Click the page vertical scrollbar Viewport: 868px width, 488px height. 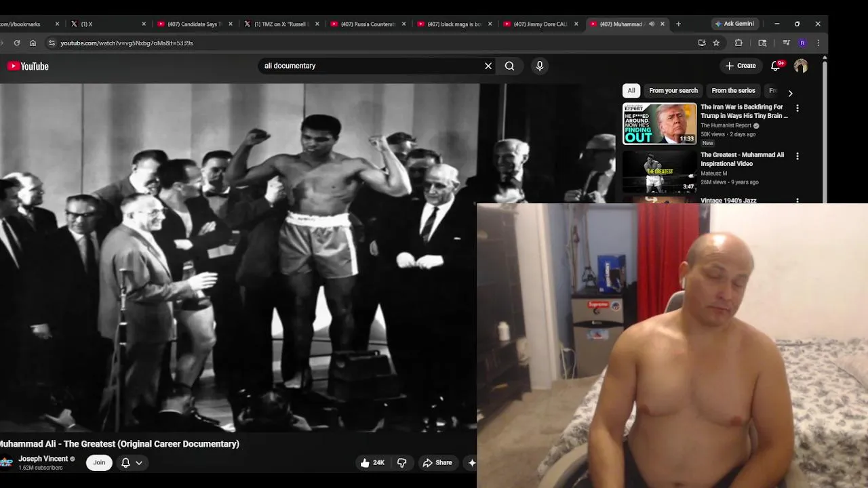coord(825,129)
